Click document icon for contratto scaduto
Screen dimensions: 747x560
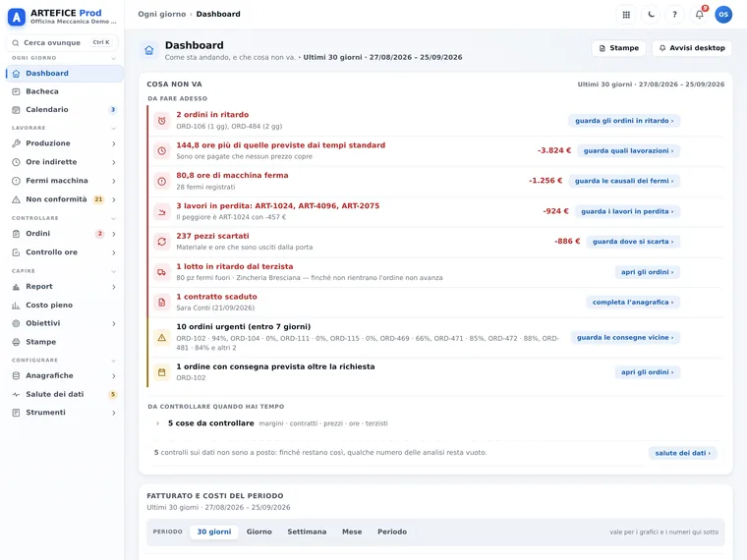coord(162,302)
